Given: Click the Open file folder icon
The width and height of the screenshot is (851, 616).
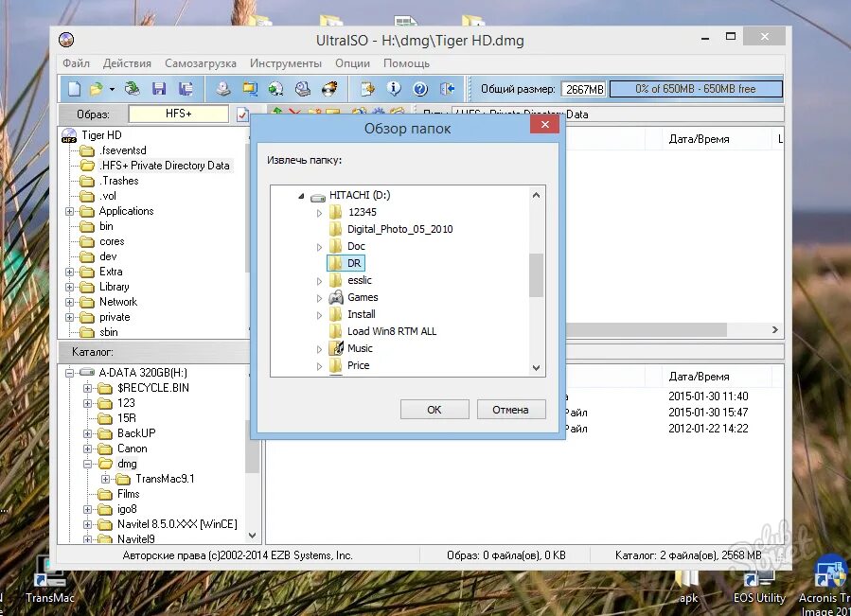Looking at the screenshot, I should click(x=96, y=88).
